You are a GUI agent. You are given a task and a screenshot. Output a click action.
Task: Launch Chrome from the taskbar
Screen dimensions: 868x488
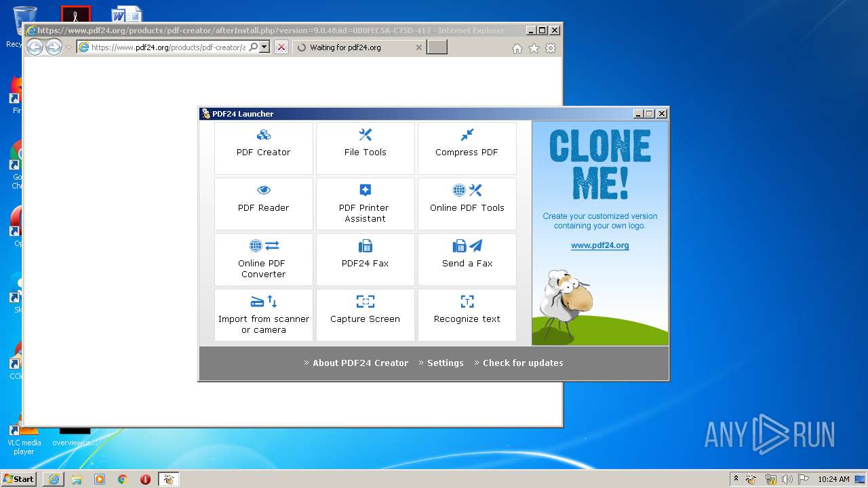(x=122, y=479)
